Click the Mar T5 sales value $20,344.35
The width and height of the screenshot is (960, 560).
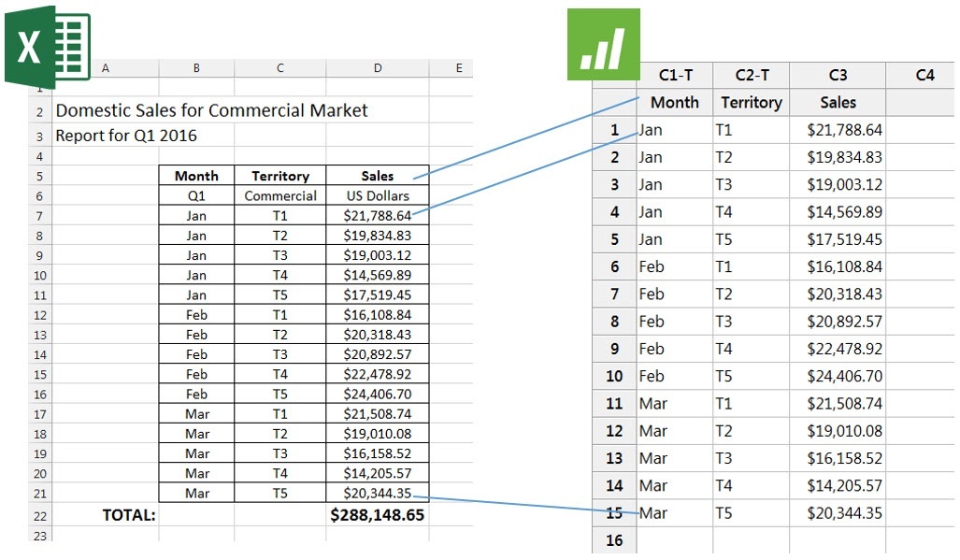[378, 493]
